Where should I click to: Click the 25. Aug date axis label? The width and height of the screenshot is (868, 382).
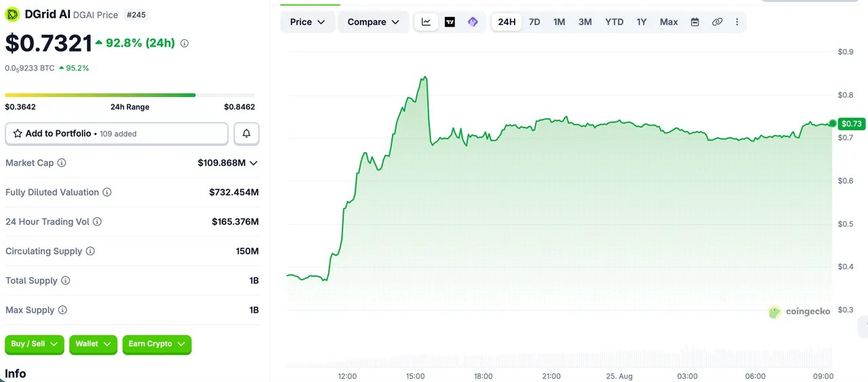pyautogui.click(x=618, y=376)
